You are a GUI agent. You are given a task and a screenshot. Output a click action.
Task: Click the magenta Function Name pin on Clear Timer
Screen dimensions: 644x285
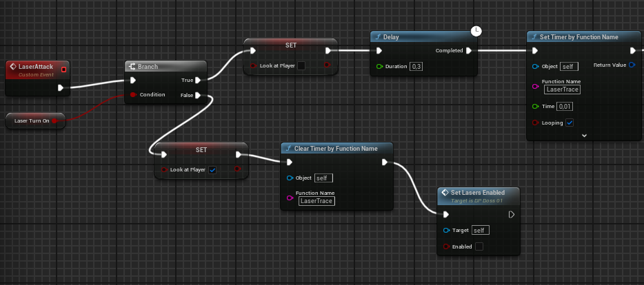[290, 198]
